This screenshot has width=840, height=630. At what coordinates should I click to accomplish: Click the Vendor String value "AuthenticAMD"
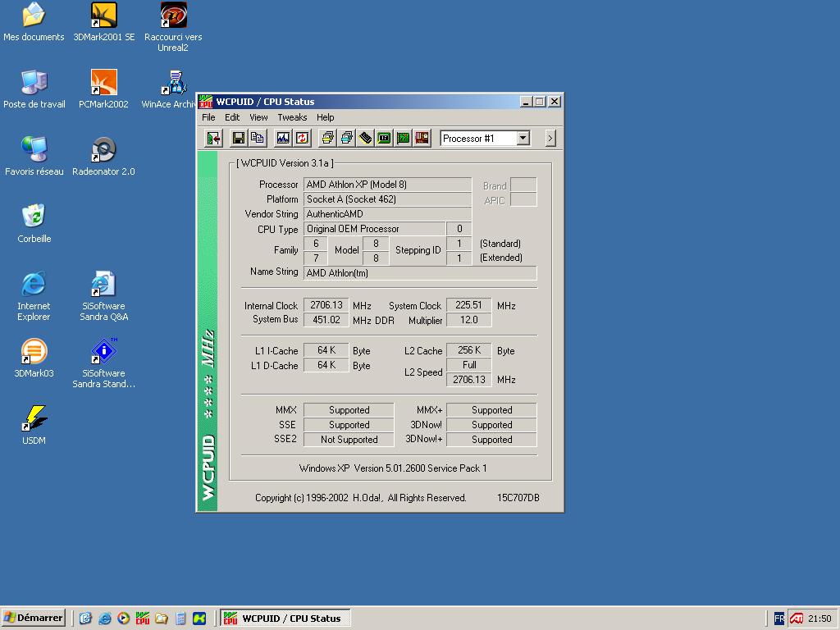[387, 214]
